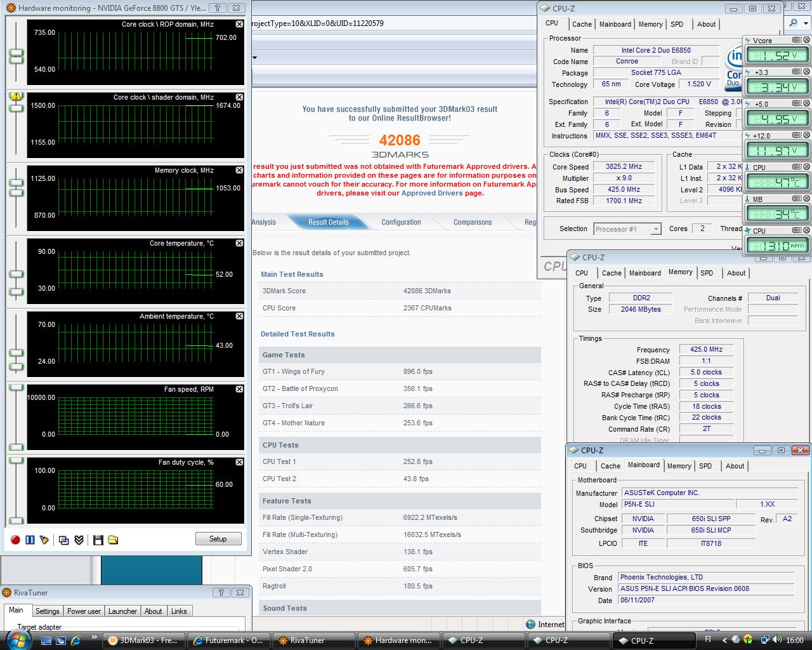Switch to Futuremark taskbar button

(228, 640)
